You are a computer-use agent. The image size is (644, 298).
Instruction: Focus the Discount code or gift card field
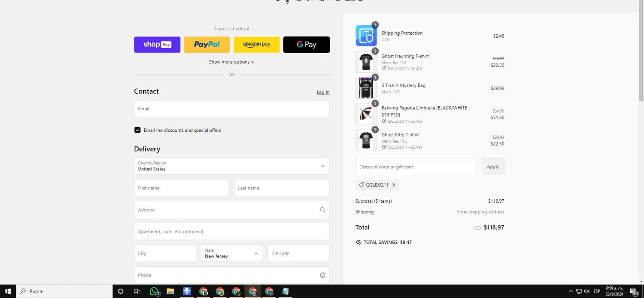coord(416,167)
